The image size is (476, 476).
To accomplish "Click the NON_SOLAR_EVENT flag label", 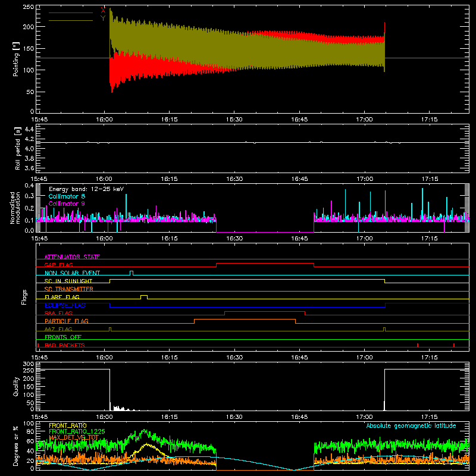I will pyautogui.click(x=72, y=273).
